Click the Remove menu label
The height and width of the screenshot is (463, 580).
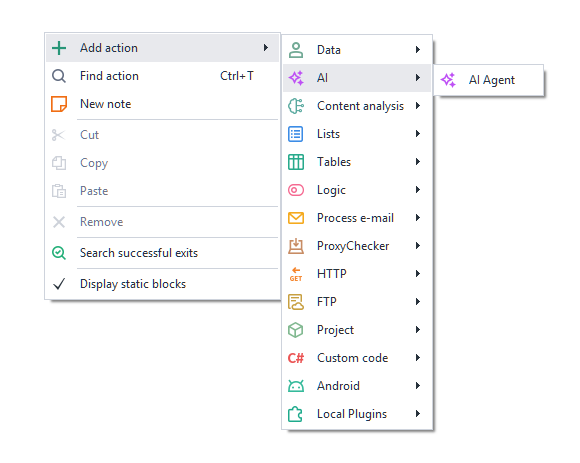pos(101,222)
